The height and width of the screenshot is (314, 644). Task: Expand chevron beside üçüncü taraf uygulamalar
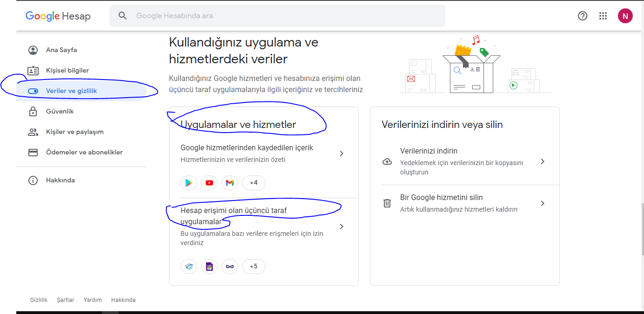click(342, 227)
